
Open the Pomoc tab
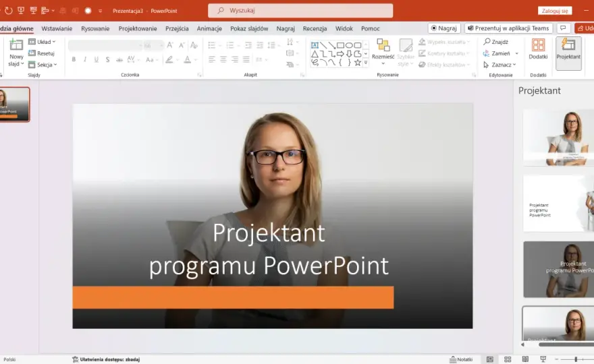click(371, 28)
